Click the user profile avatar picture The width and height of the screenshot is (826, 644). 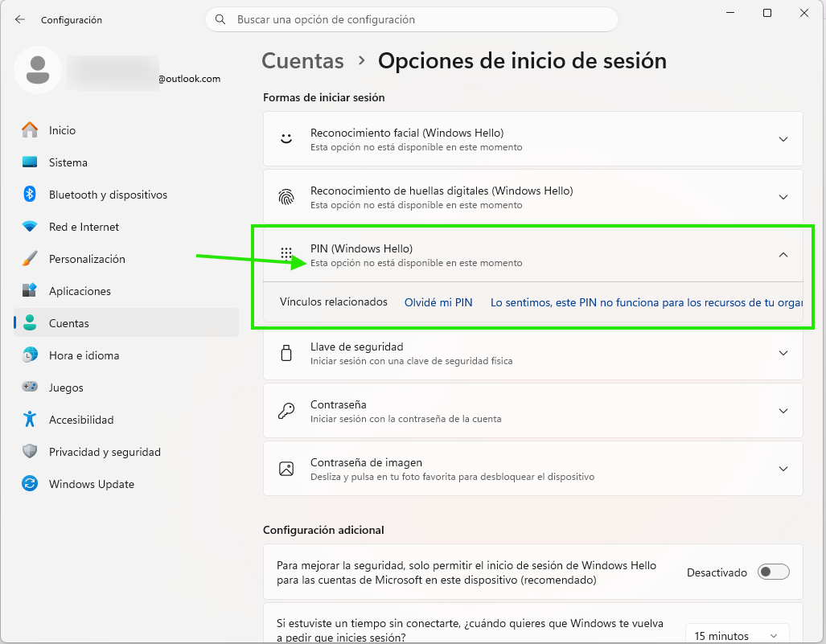point(38,70)
